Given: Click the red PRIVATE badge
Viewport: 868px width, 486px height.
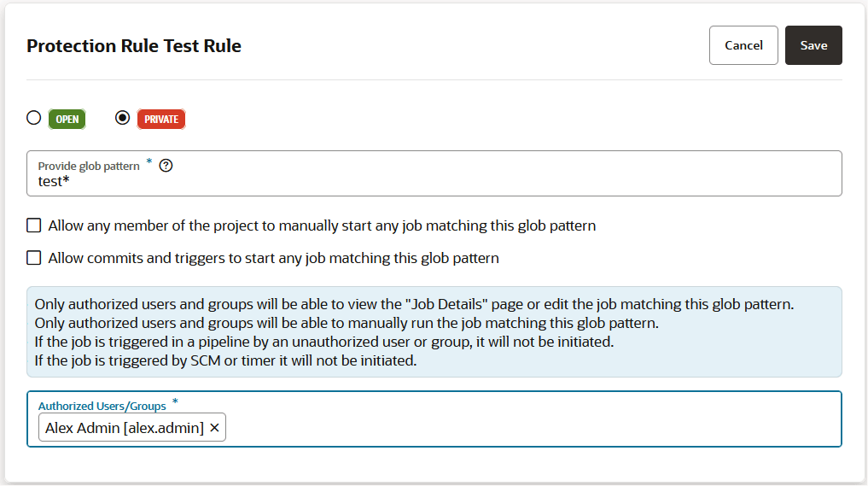Looking at the screenshot, I should tap(161, 119).
